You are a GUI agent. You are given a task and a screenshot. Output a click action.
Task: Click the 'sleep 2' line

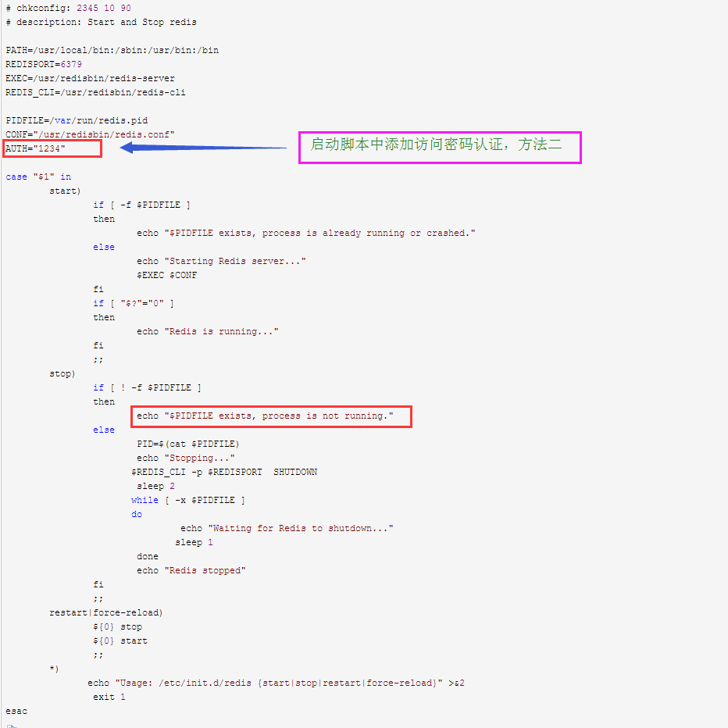coord(155,486)
